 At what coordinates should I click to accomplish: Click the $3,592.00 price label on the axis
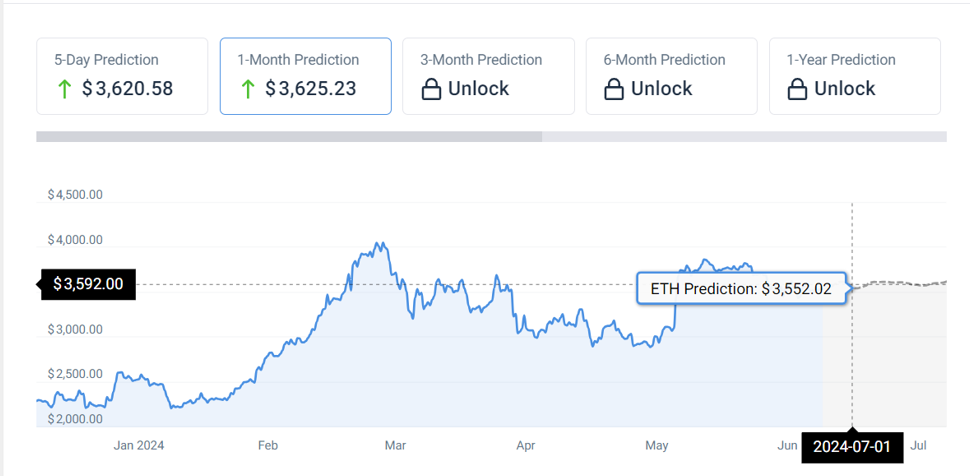click(x=87, y=284)
